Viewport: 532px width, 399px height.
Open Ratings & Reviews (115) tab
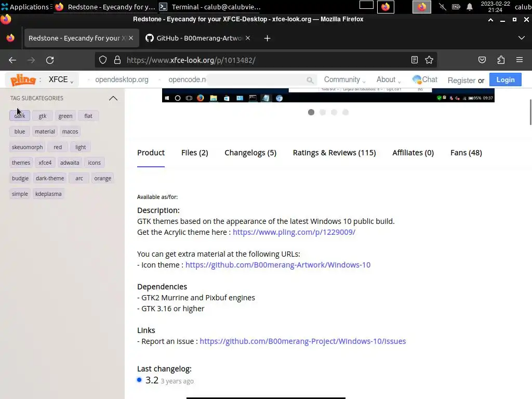pyautogui.click(x=334, y=153)
